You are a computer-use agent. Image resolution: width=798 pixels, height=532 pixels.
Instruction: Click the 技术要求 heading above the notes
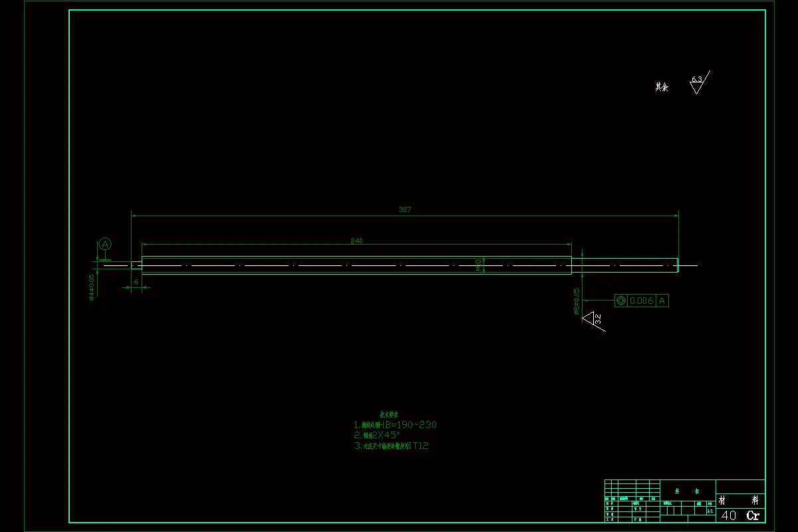pyautogui.click(x=389, y=414)
